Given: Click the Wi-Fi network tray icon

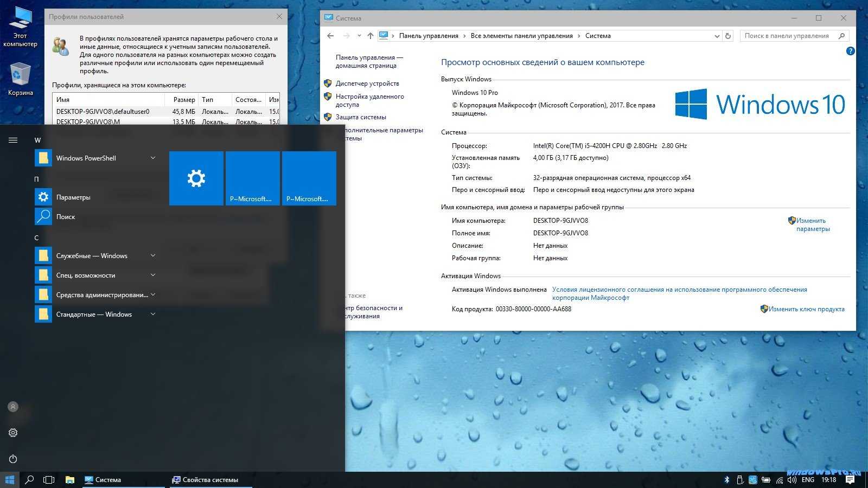Looking at the screenshot, I should 780,480.
